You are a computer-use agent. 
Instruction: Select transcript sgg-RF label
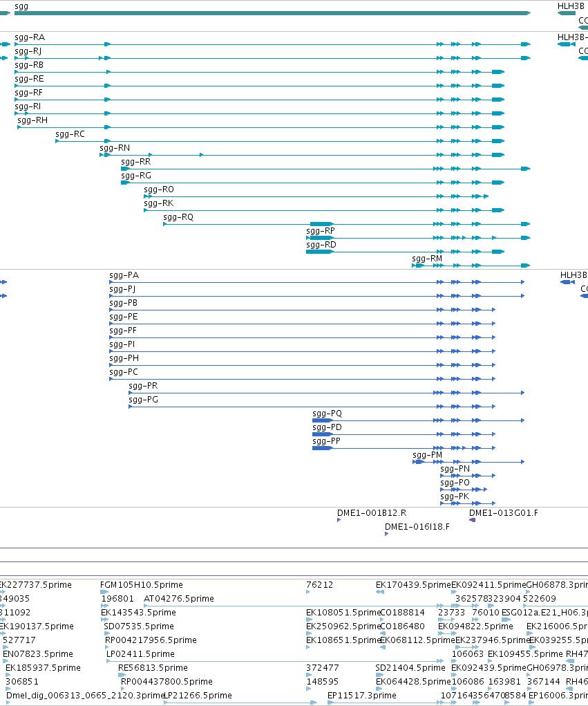[29, 93]
